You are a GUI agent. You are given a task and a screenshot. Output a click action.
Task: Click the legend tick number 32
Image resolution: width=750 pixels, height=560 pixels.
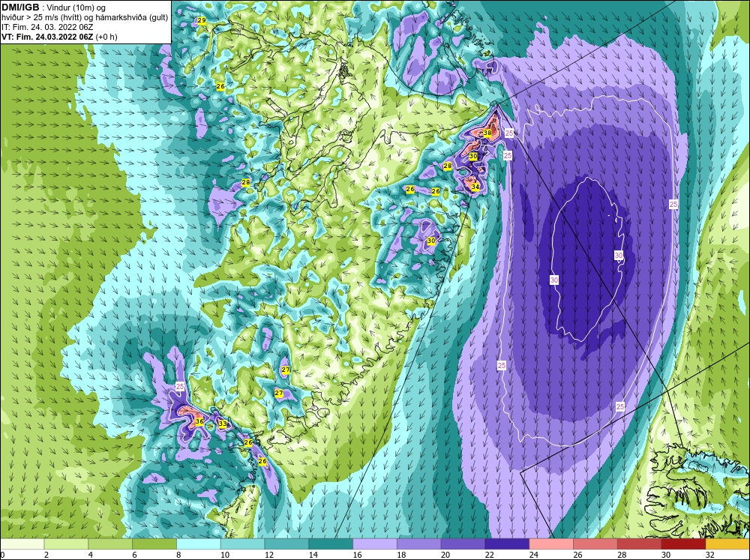(710, 555)
